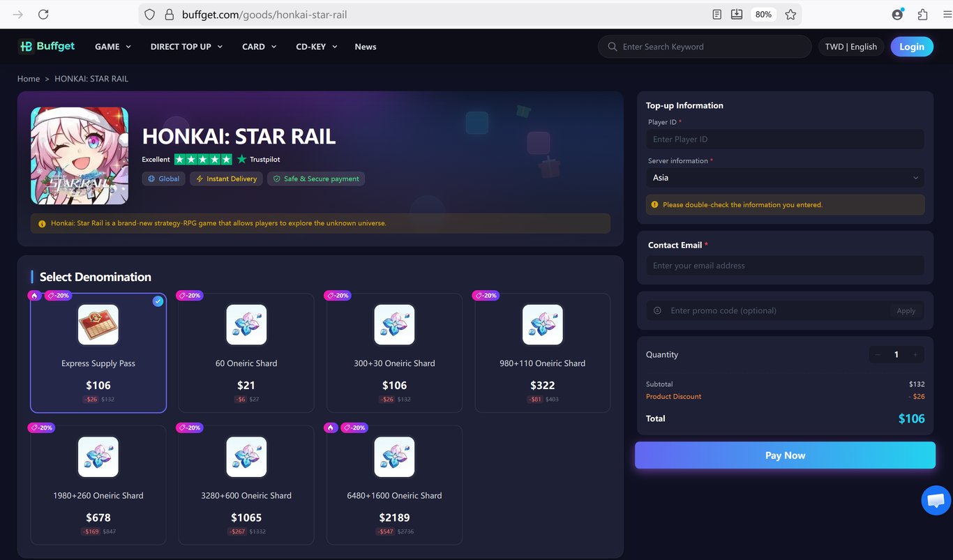Select the $678 price of 1980+260 Oneiric Shard
Image resolution: width=953 pixels, height=560 pixels.
98,517
